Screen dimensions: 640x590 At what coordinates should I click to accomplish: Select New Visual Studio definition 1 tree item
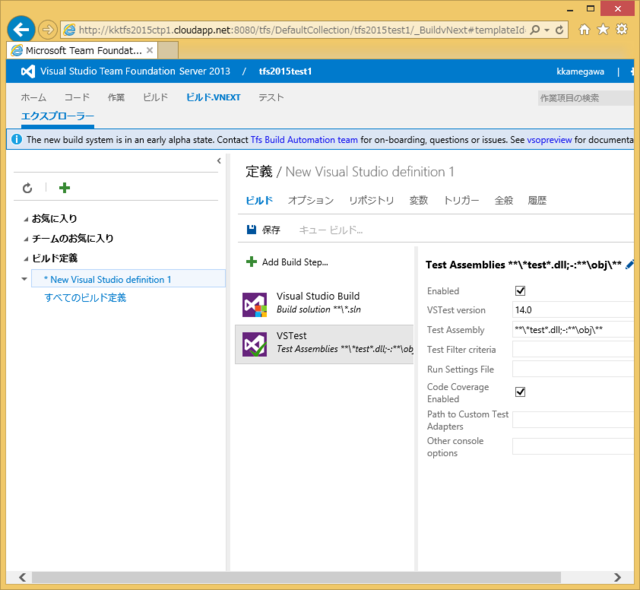pyautogui.click(x=128, y=279)
